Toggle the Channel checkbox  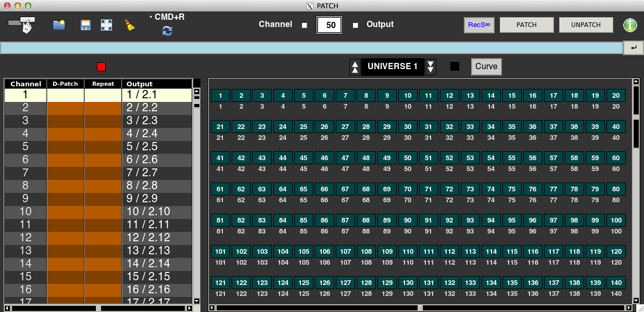coord(305,25)
